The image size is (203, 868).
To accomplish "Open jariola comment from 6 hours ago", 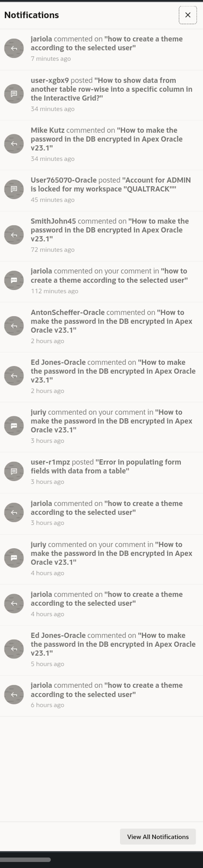I will tap(101, 695).
